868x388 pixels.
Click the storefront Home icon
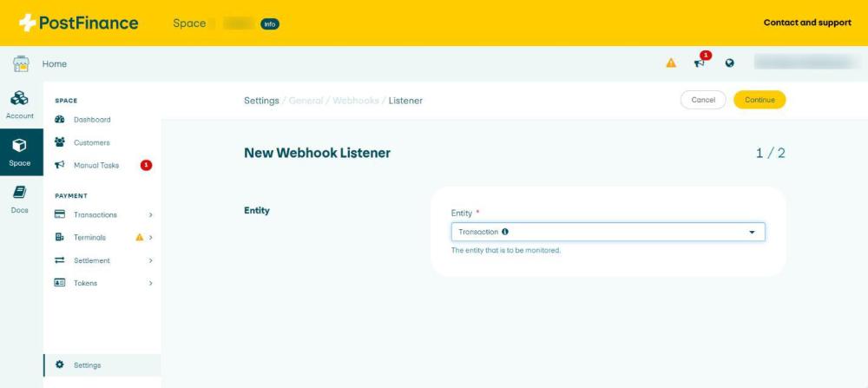[x=21, y=63]
